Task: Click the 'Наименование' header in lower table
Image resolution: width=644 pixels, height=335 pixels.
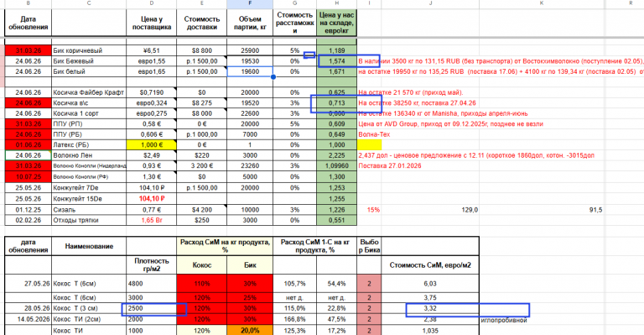Action: (89, 246)
